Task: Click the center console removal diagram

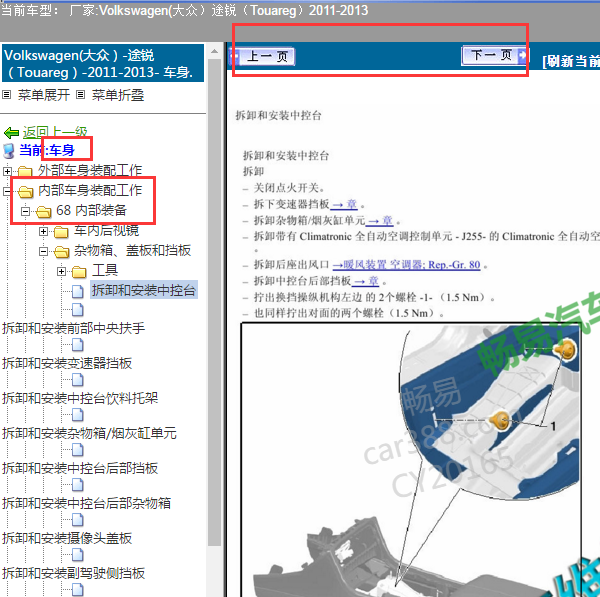Action: pos(412,459)
